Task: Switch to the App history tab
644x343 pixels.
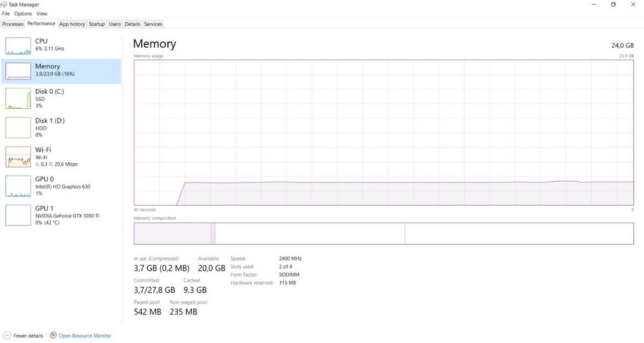Action: tap(72, 24)
